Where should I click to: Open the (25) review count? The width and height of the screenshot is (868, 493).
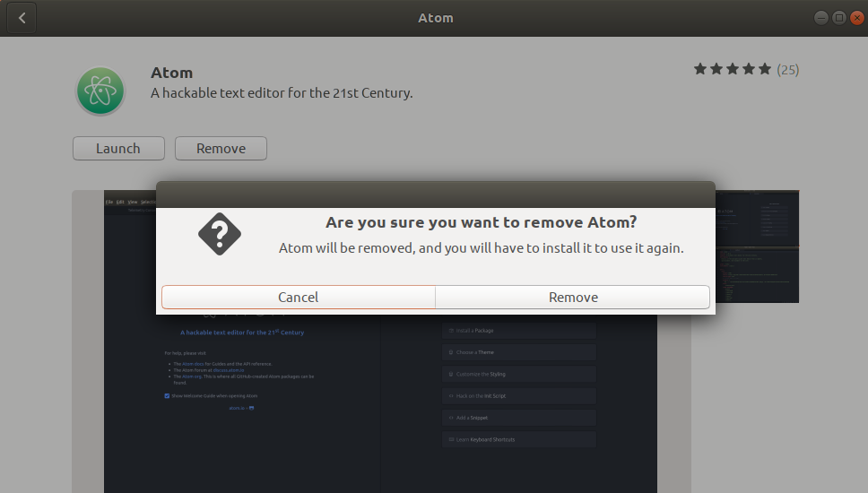(787, 69)
